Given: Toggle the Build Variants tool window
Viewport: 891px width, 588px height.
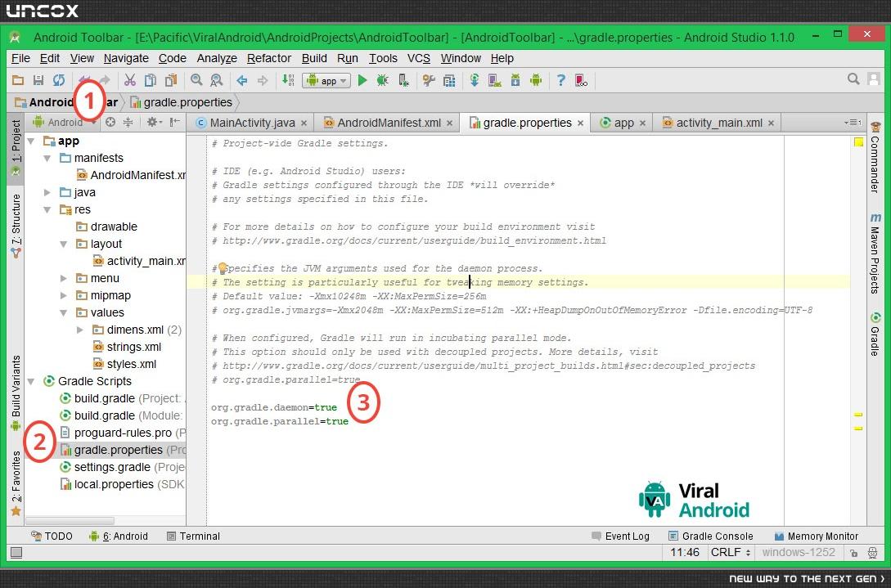Looking at the screenshot, I should coord(16,393).
